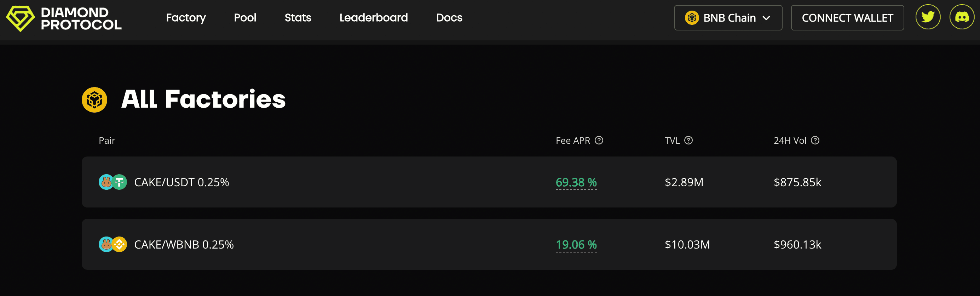This screenshot has height=296, width=980.
Task: Click the CAKE/WBNB token pair icon
Action: [x=113, y=245]
